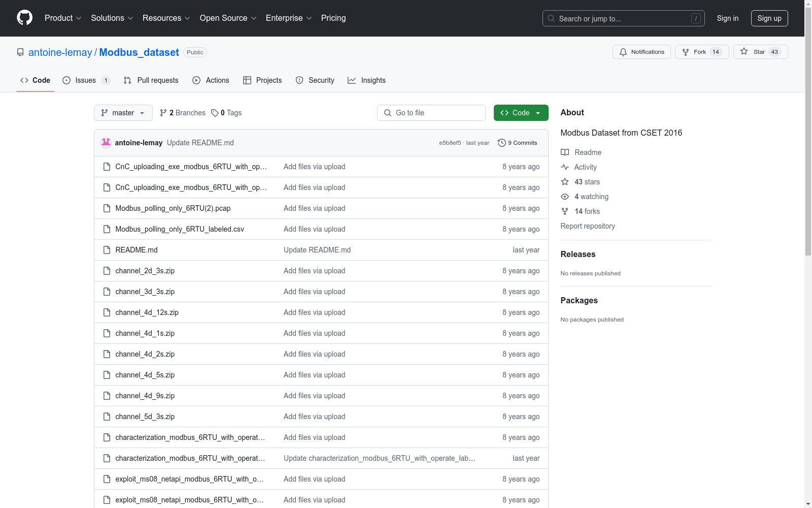Click the tag icon beside 0 Tags
Screen dimensions: 812x508
click(215, 113)
